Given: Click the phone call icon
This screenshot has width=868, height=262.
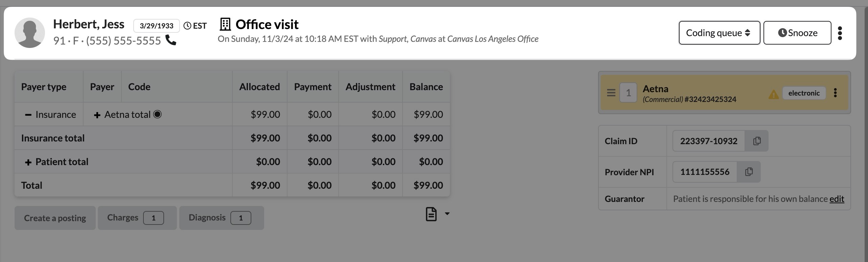Looking at the screenshot, I should [171, 40].
